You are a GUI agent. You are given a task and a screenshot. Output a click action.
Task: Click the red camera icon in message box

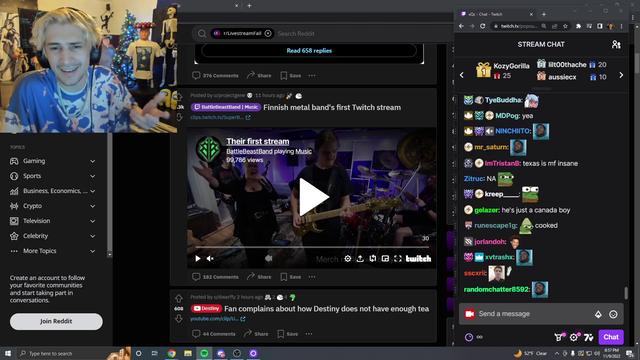point(469,314)
